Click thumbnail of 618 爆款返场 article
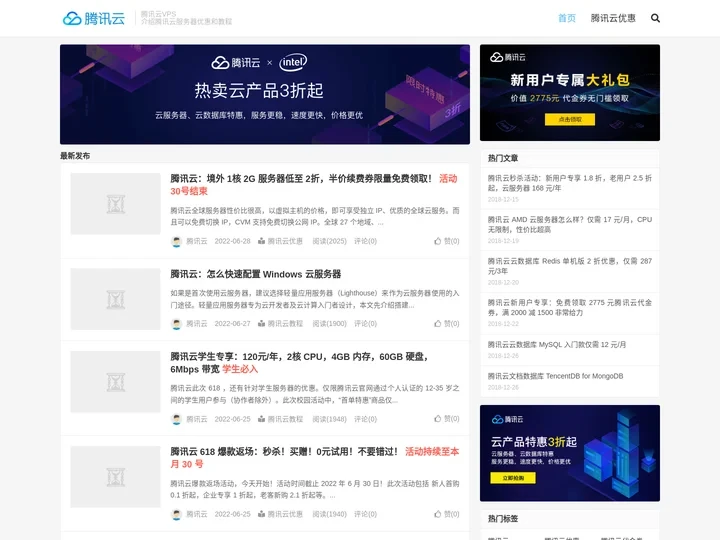720x540 pixels. pos(115,477)
